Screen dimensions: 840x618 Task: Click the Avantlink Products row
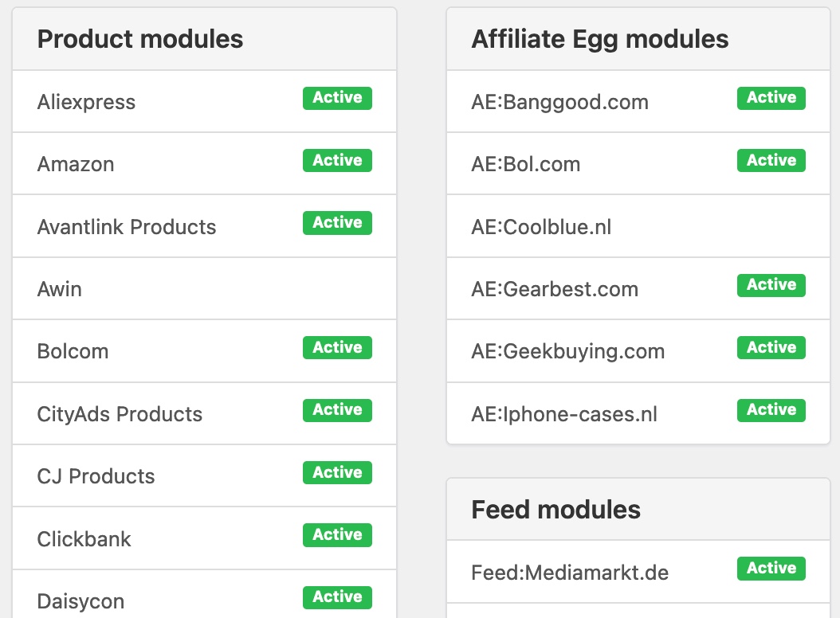[x=127, y=227]
